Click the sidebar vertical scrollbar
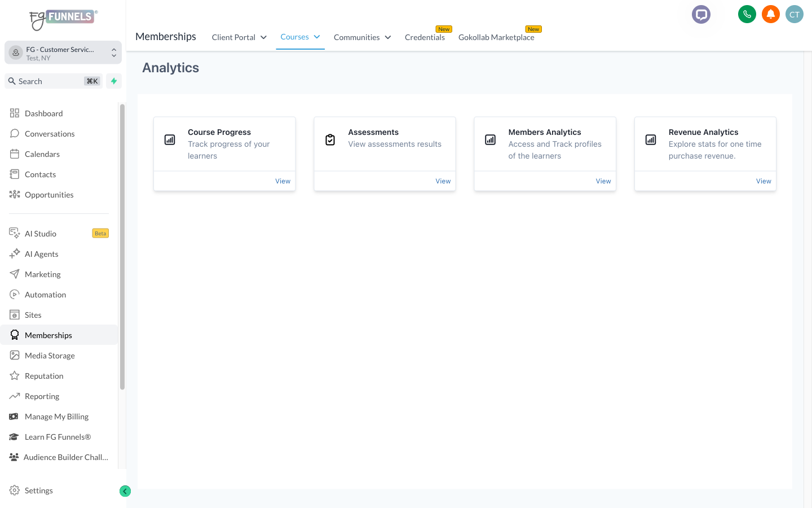This screenshot has height=508, width=812. 122,247
